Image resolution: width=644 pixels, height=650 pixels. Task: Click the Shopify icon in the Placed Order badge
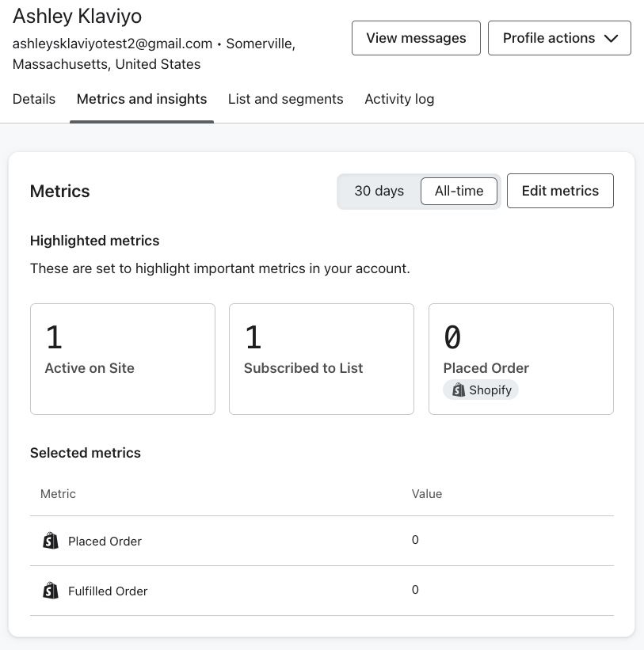457,390
